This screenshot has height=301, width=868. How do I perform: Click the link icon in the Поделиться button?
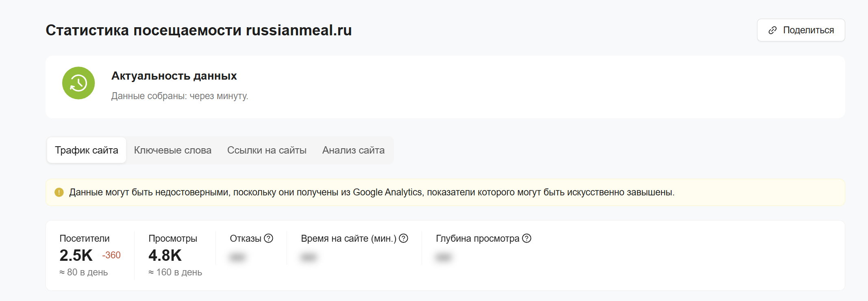[x=772, y=30]
